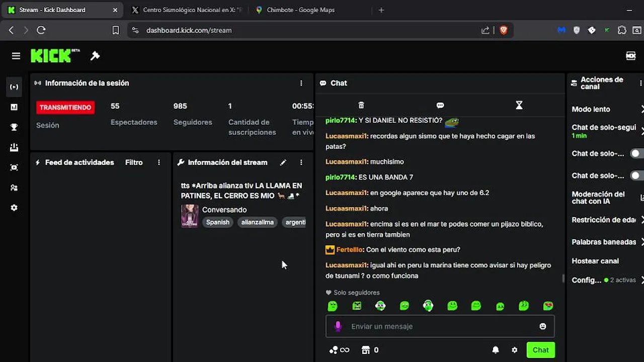Open the clips video sidebar icon
The height and width of the screenshot is (362, 644).
tap(14, 167)
